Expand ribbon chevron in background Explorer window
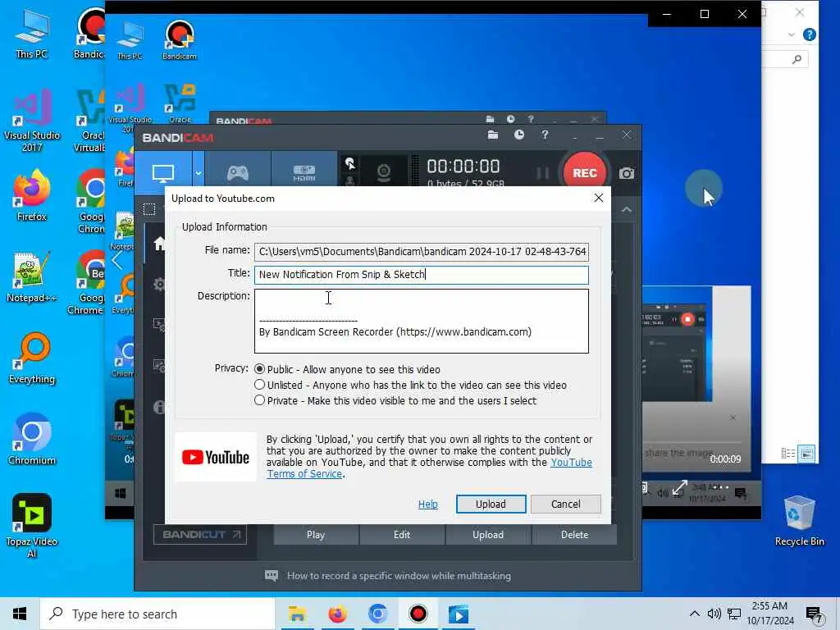840x630 pixels. 792,34
